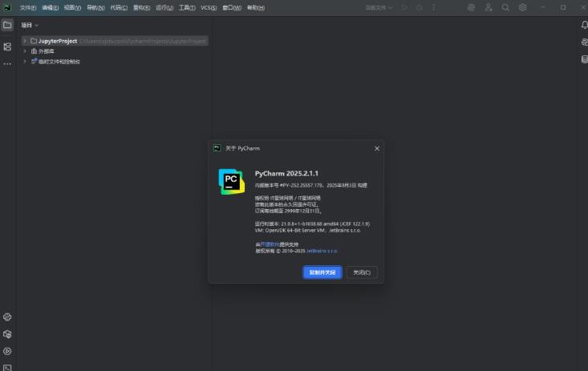This screenshot has height=371, width=588.
Task: Open the 帮助(H) menu
Action: 256,7
